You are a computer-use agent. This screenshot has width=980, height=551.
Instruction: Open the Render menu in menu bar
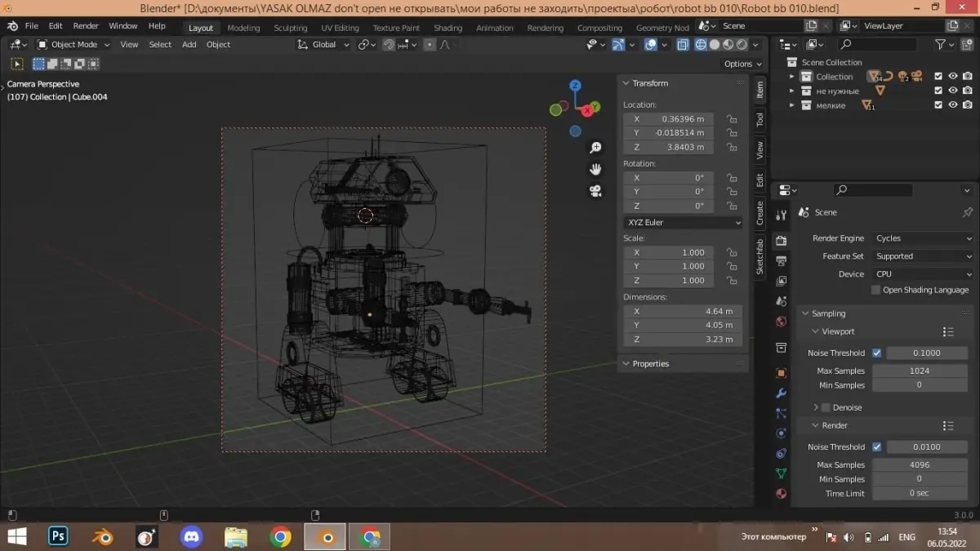point(86,26)
